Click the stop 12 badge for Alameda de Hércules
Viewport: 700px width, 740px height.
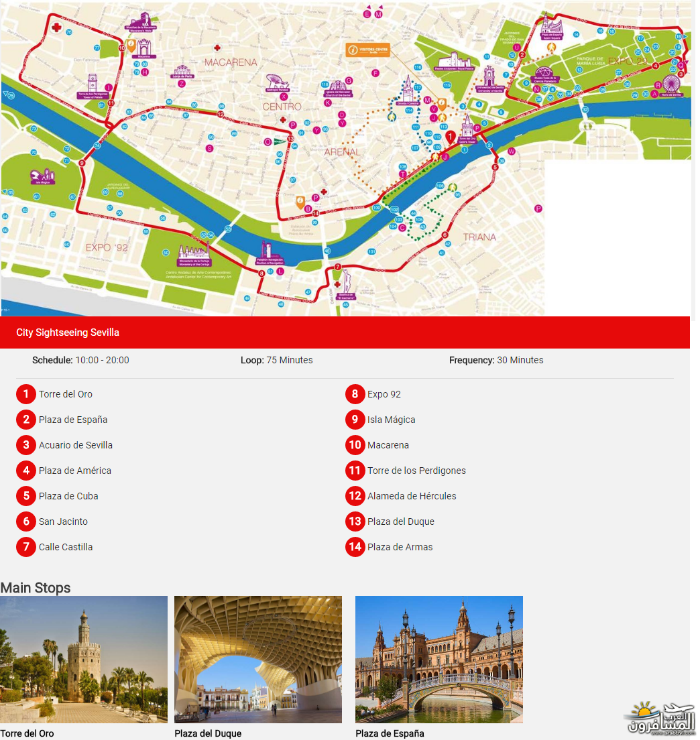pyautogui.click(x=355, y=496)
